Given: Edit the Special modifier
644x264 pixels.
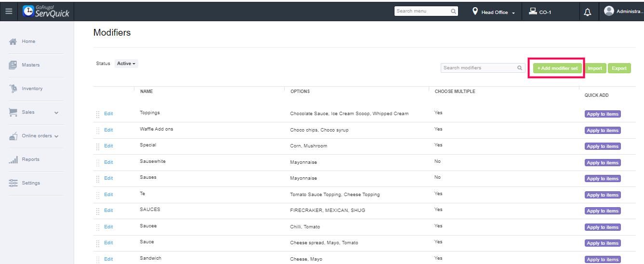Looking at the screenshot, I should (108, 146).
